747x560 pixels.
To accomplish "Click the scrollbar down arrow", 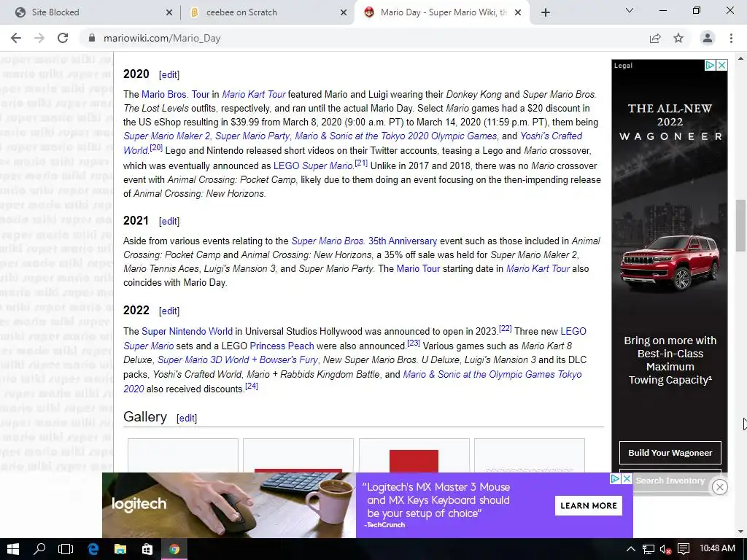I will [x=740, y=532].
